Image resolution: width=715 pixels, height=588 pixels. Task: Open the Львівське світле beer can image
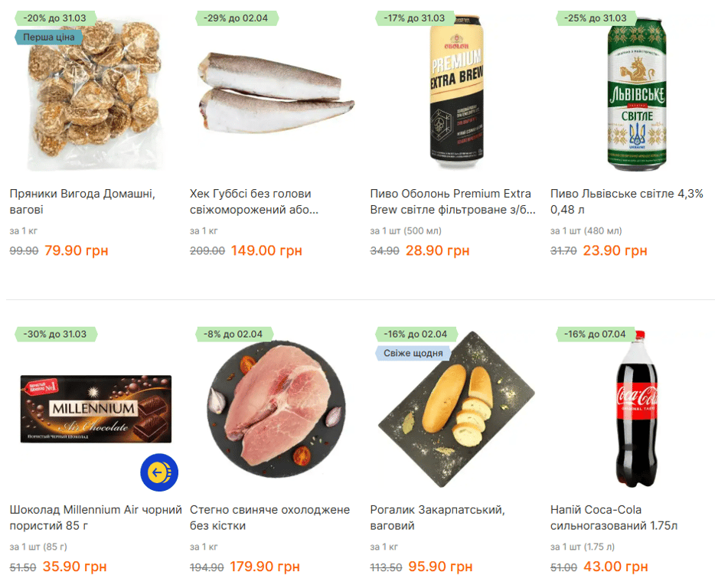point(637,93)
